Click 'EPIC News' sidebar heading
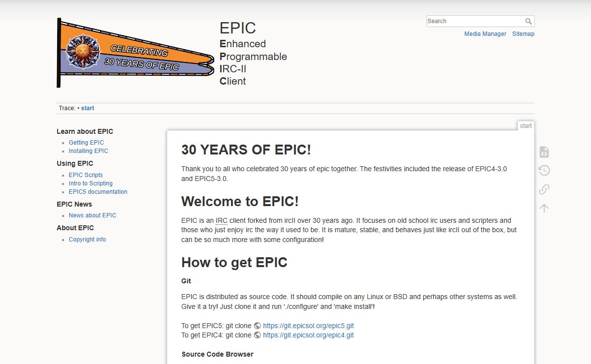The width and height of the screenshot is (591, 364). pos(74,204)
